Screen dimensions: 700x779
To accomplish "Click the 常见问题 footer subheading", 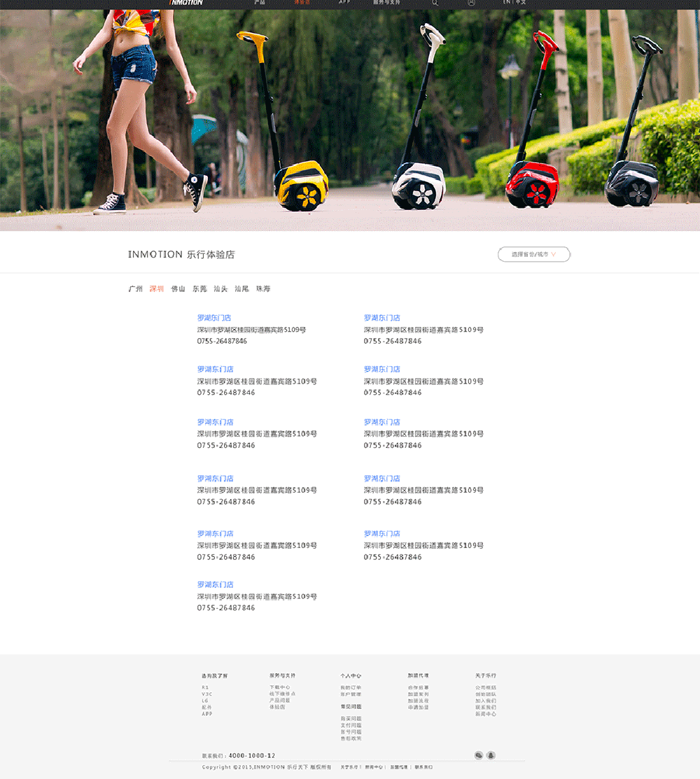I will [351, 706].
